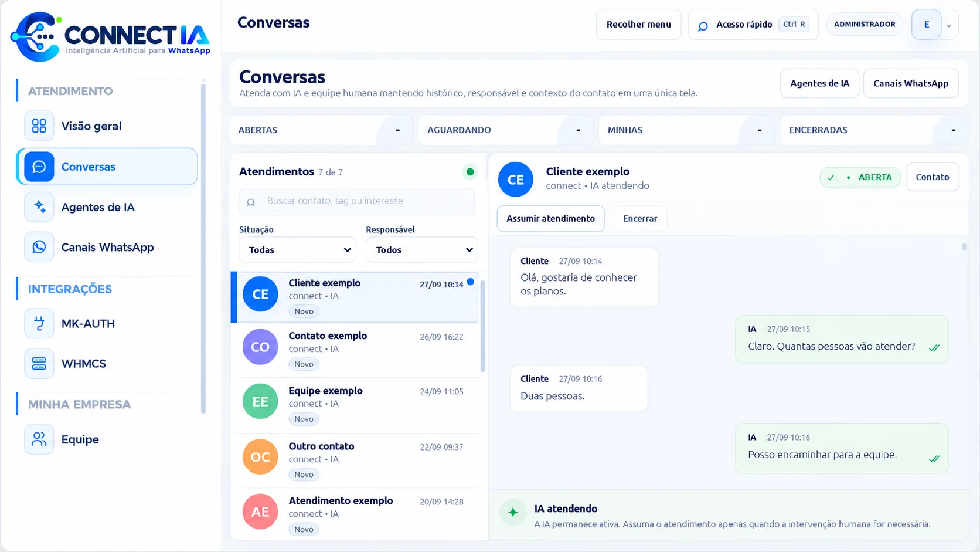980x552 pixels.
Task: Select the Aguardando filter tab
Action: (x=506, y=130)
